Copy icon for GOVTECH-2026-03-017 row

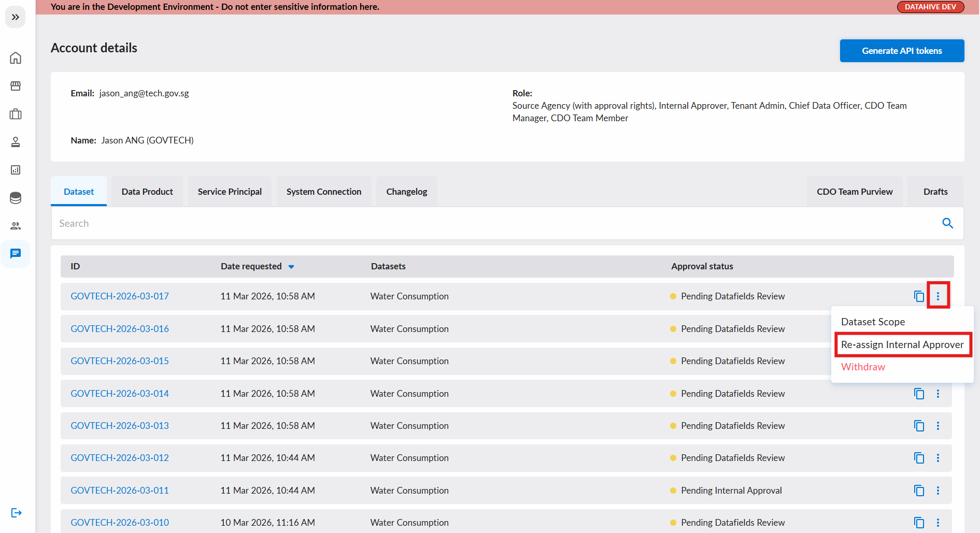(x=919, y=296)
